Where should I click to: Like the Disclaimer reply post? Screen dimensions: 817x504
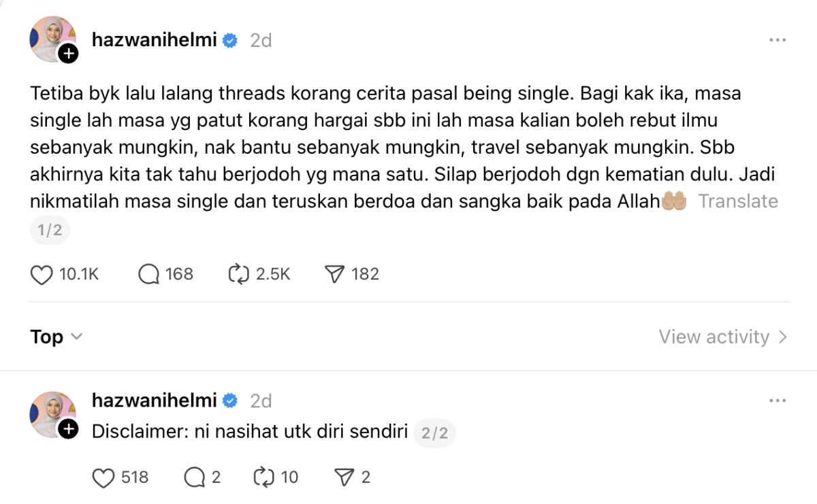point(103,477)
